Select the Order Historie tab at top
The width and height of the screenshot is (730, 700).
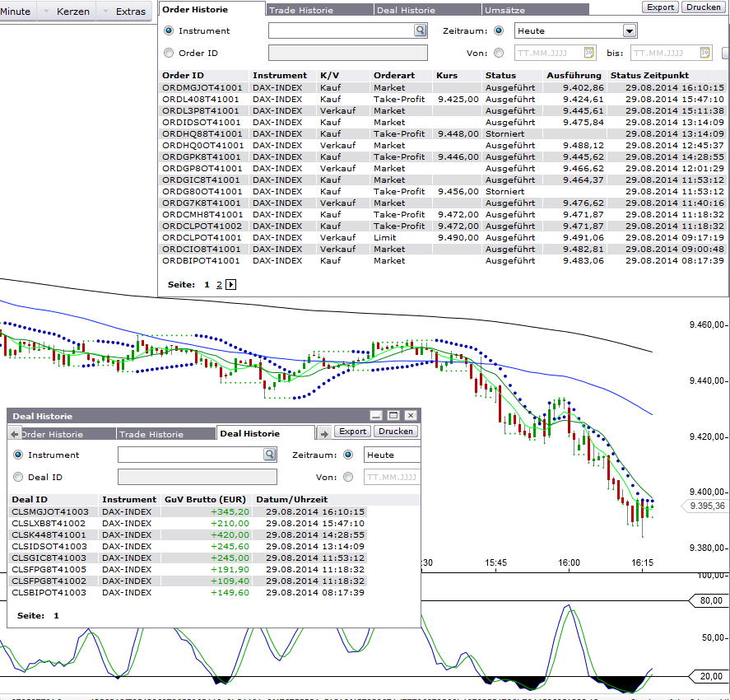[x=212, y=9]
